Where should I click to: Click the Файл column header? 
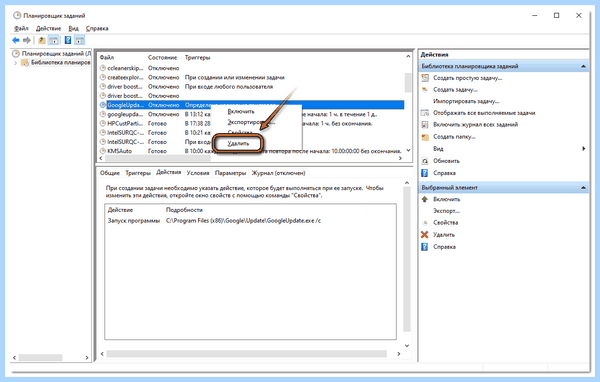(x=107, y=57)
